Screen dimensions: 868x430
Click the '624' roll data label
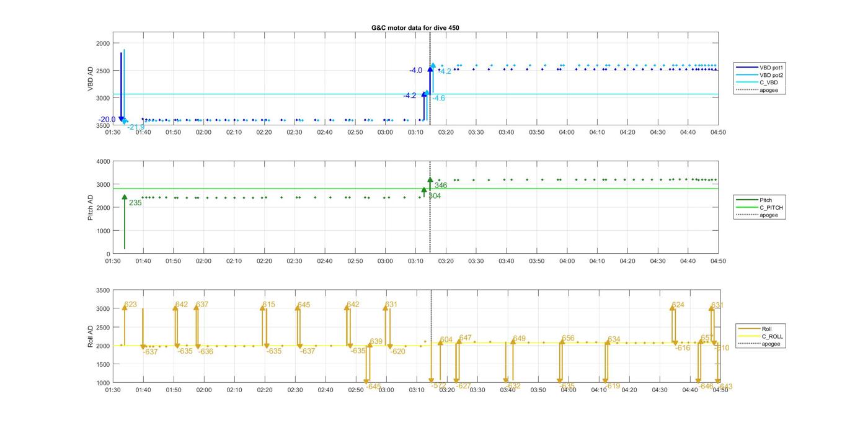point(678,305)
